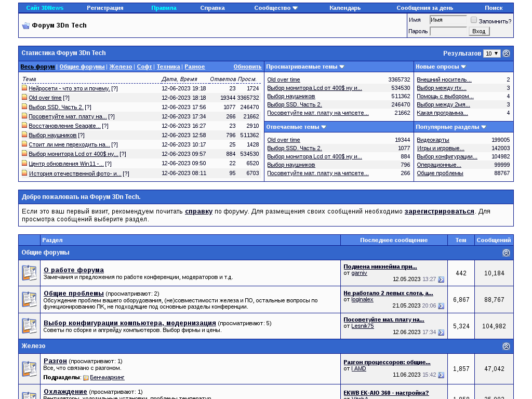Image resolution: width=532 pixels, height=399 pixels.
Task: Click the folder icon beside Форум 3Dn Tech
Action: (x=26, y=25)
